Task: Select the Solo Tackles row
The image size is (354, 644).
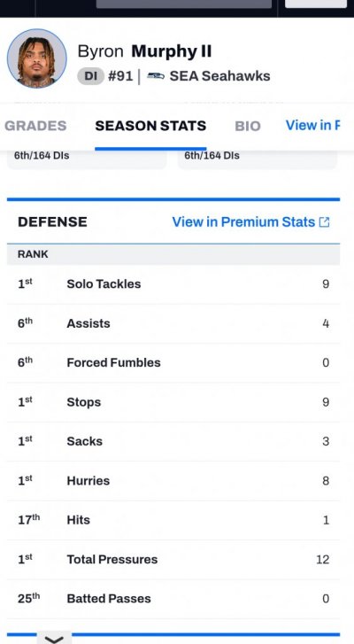Action: point(173,284)
